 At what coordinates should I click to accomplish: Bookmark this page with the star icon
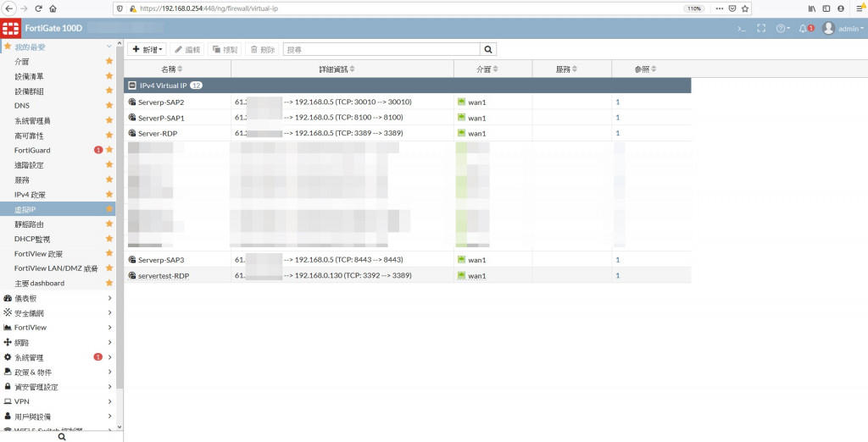pos(745,8)
